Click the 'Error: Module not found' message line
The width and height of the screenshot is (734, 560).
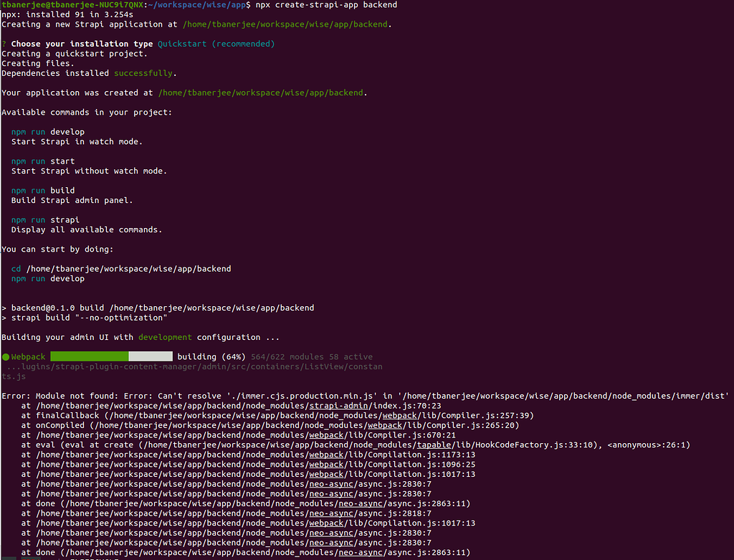point(365,396)
